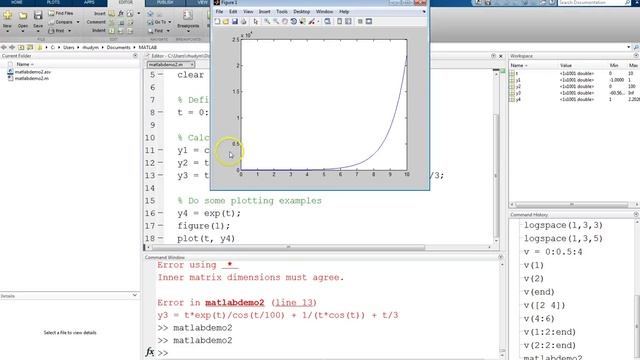Click the line 13 link in Command Window
This screenshot has height=360, width=640.
[294, 303]
